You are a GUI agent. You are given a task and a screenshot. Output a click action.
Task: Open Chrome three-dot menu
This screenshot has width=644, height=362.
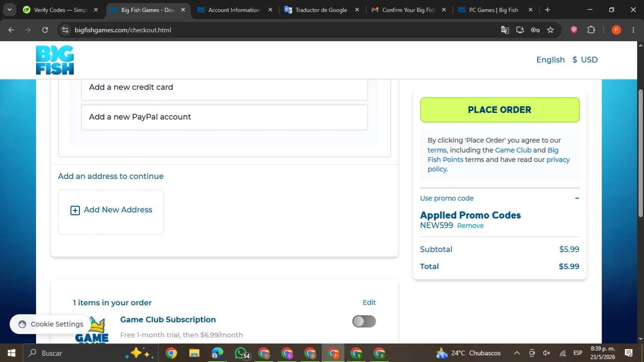coord(633,30)
